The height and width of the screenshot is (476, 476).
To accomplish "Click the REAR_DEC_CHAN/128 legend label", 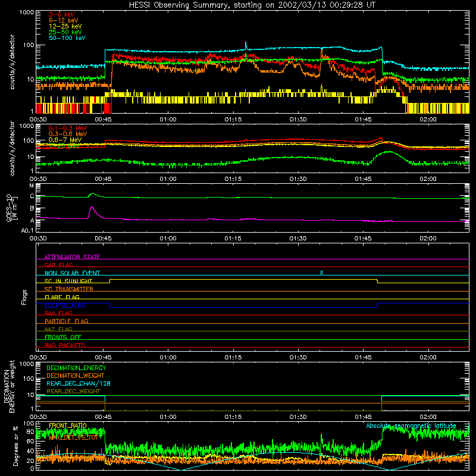I will 79,383.
